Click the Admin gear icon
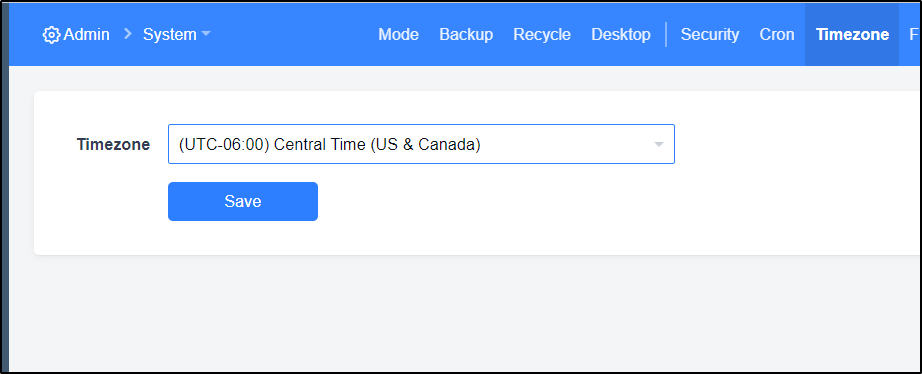The image size is (922, 374). [51, 35]
